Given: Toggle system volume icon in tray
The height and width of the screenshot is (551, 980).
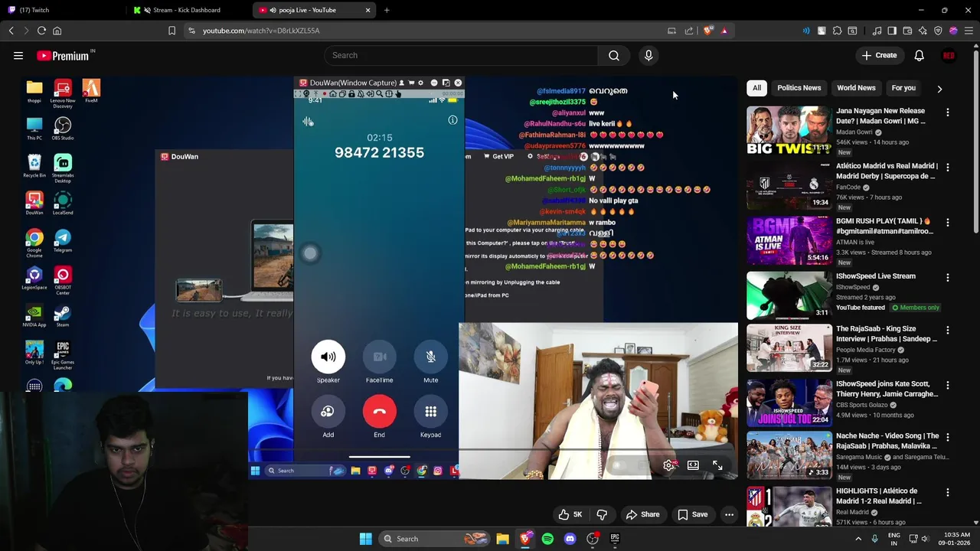Looking at the screenshot, I should click(926, 539).
